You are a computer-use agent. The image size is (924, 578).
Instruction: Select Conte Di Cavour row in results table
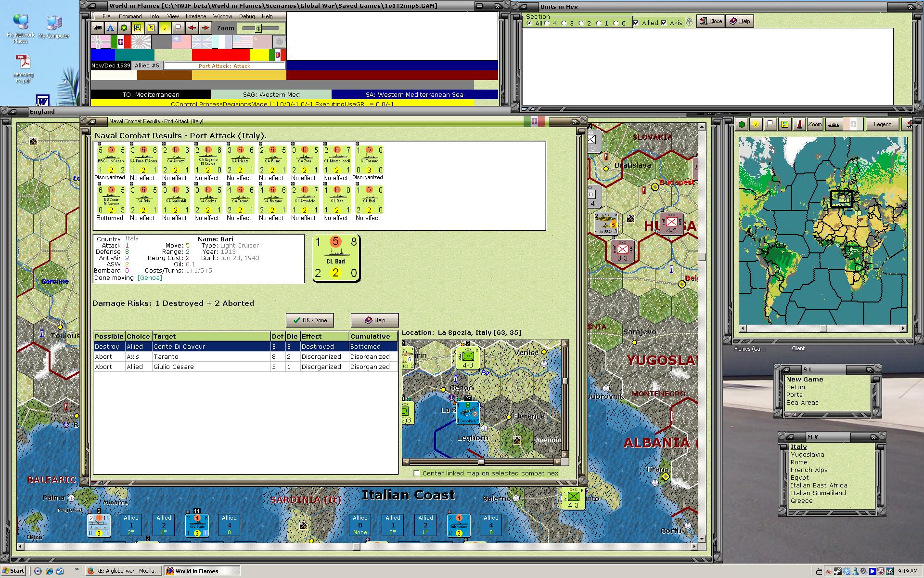point(246,346)
